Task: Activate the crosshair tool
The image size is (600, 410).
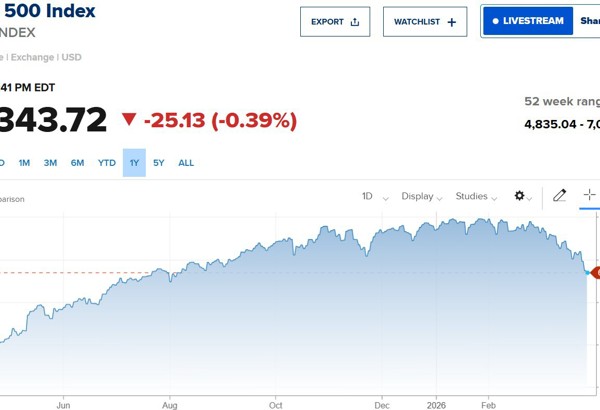Action: click(x=590, y=196)
